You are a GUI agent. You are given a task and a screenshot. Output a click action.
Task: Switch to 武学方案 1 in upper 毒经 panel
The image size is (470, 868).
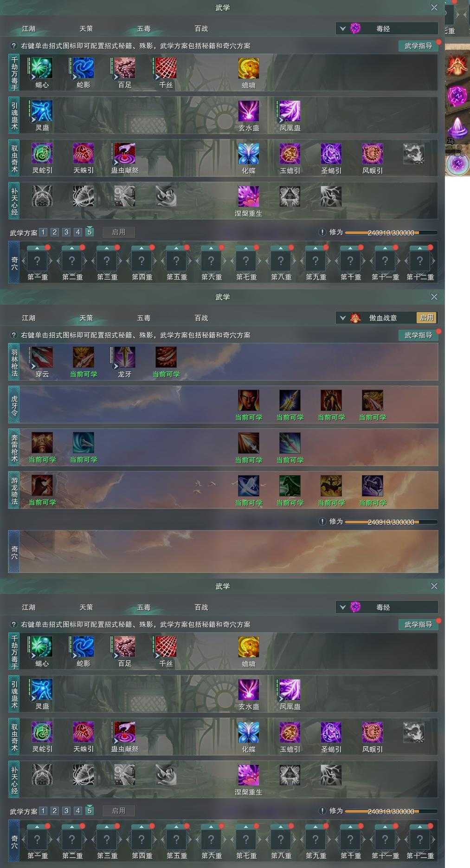point(43,232)
